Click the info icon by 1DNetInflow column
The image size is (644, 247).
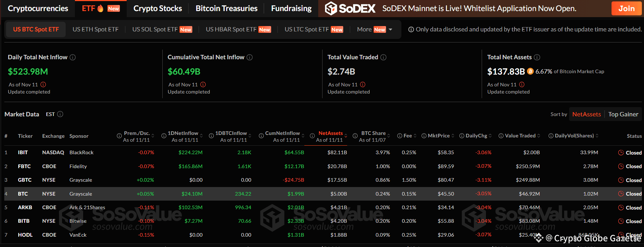point(164,136)
